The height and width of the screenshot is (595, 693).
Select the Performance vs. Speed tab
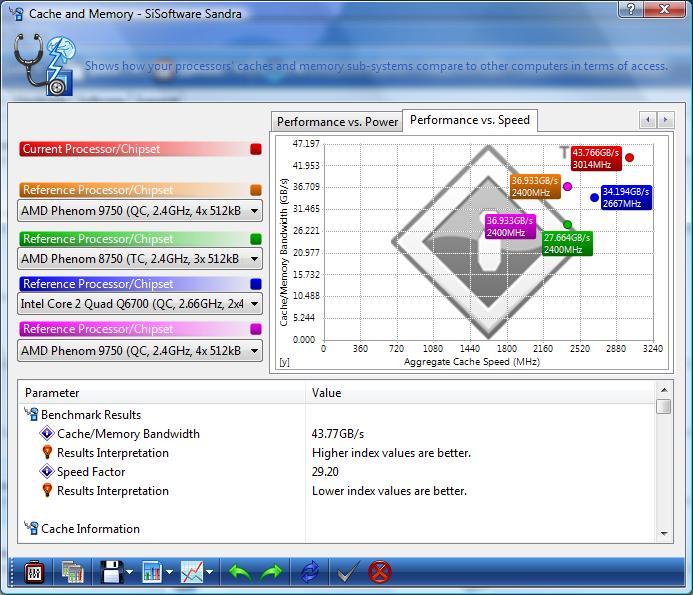pos(470,120)
